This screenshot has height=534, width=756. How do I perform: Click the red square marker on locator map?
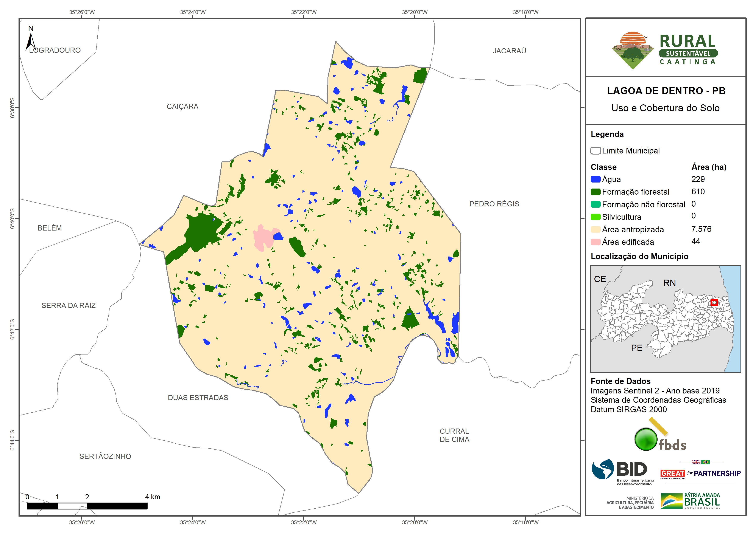pos(714,302)
